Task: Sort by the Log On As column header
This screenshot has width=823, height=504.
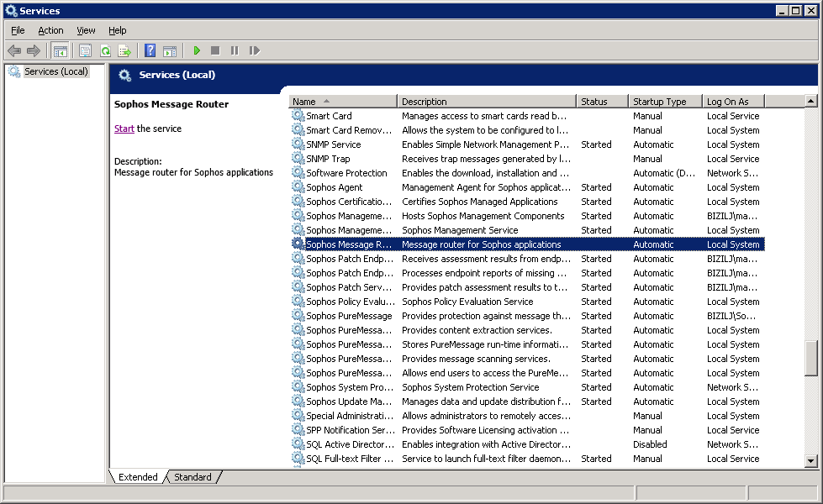Action: coord(733,101)
